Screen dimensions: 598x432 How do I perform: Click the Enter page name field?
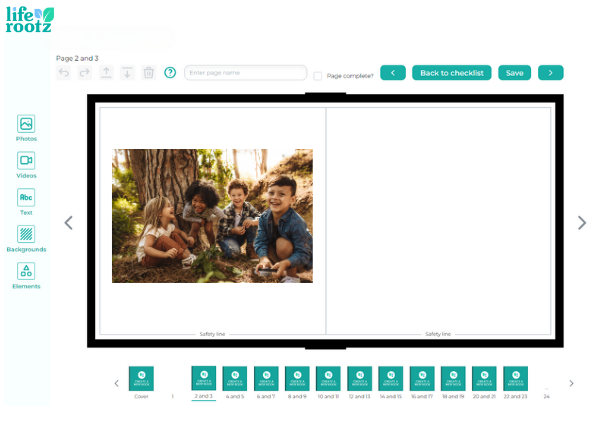[246, 73]
